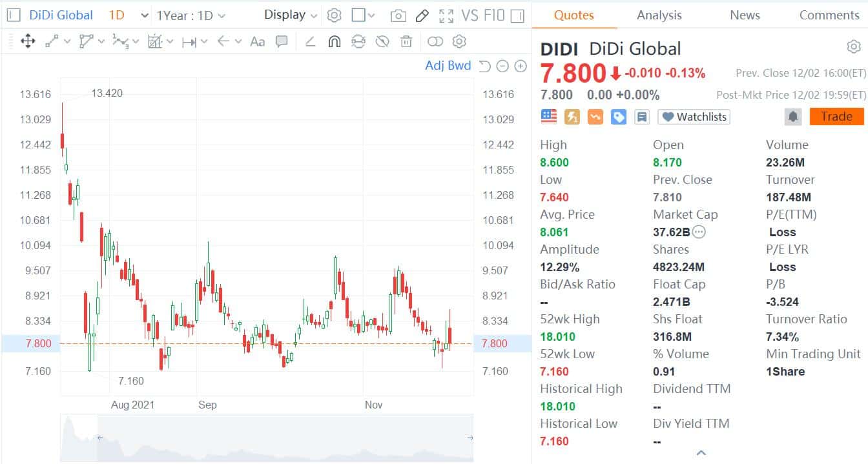Click the mini-chart timeline navigator area
The width and height of the screenshot is (868, 464).
(268, 438)
